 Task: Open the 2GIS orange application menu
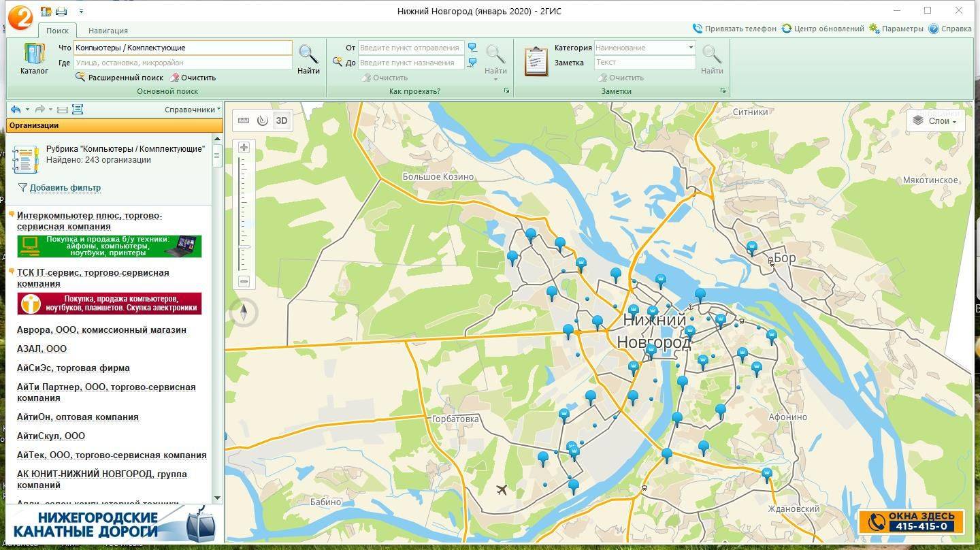pos(20,16)
